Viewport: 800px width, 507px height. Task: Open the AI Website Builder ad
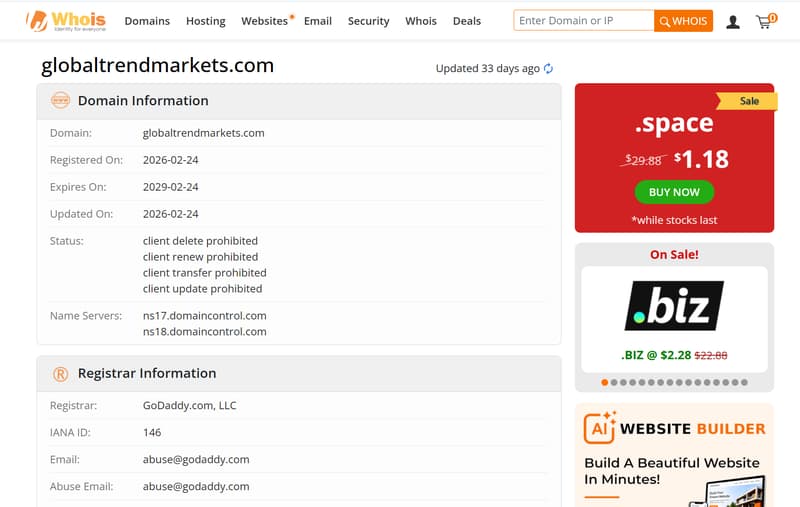[x=674, y=455]
